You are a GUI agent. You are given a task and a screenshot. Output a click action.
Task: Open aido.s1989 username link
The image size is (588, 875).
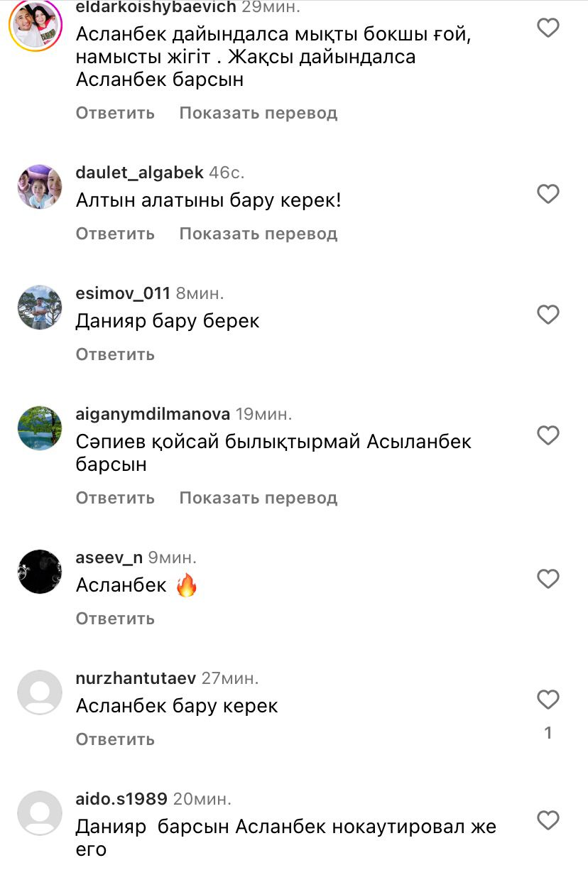coord(121,799)
